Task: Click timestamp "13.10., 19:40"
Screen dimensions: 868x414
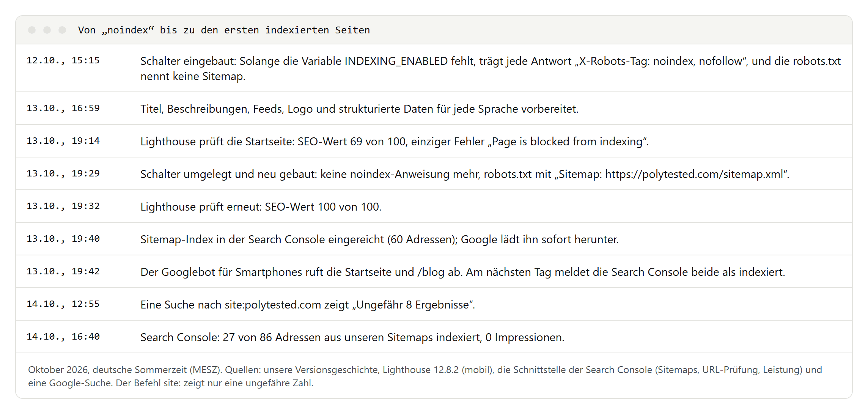Action: [63, 239]
